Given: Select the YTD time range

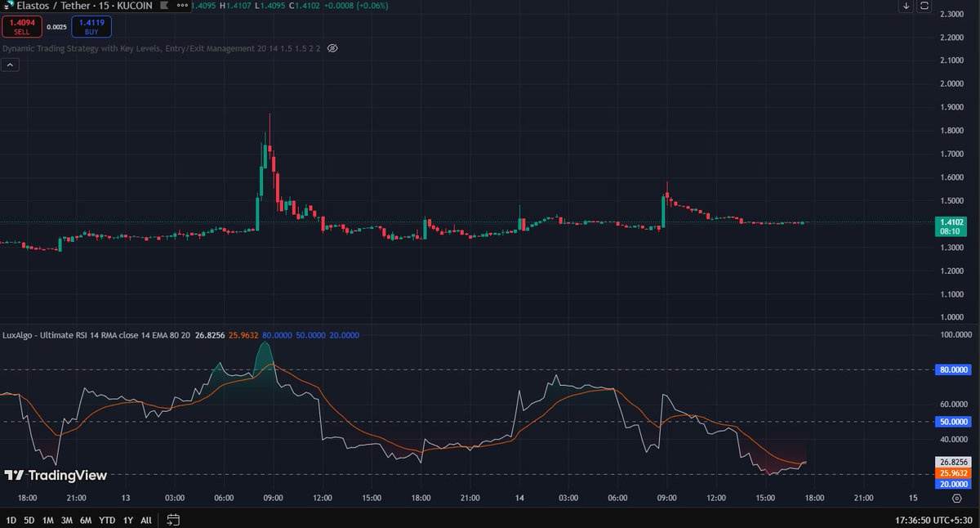Looking at the screenshot, I should pos(106,520).
